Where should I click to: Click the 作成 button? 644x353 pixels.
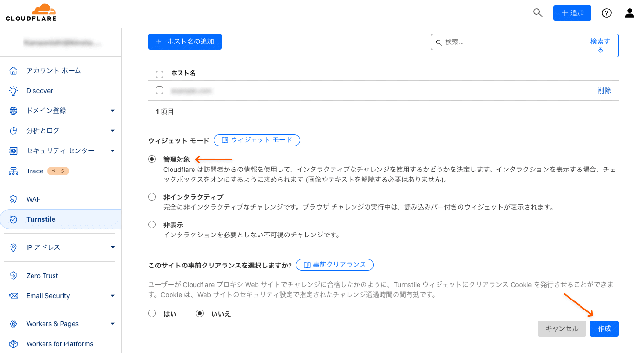click(604, 329)
